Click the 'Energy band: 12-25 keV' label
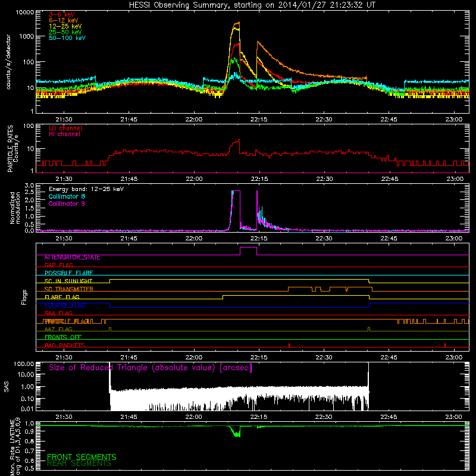This screenshot has height=476, width=476. click(86, 189)
